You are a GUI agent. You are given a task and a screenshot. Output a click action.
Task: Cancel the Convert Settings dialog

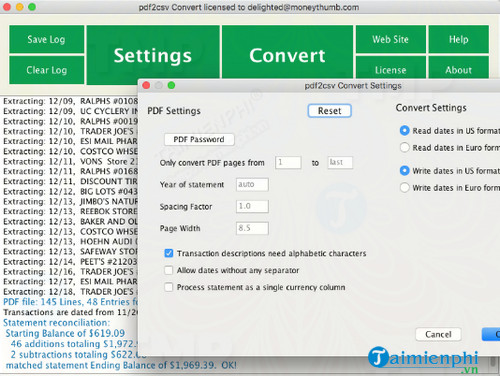[438, 334]
